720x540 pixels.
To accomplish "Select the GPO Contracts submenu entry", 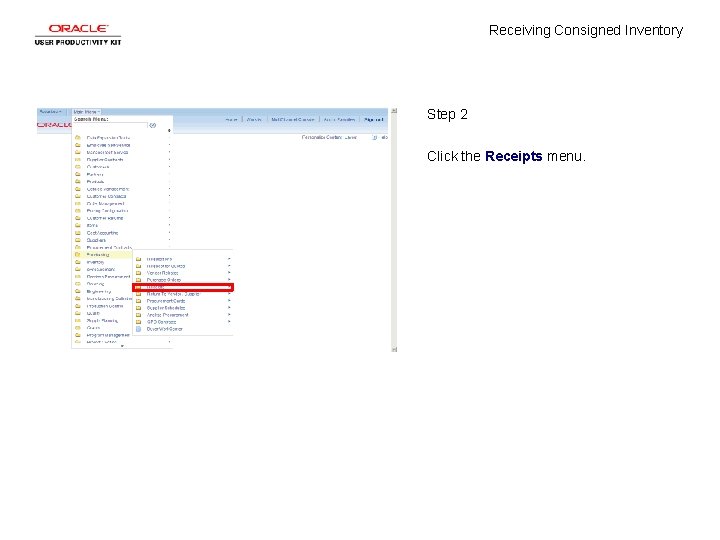I will [161, 322].
